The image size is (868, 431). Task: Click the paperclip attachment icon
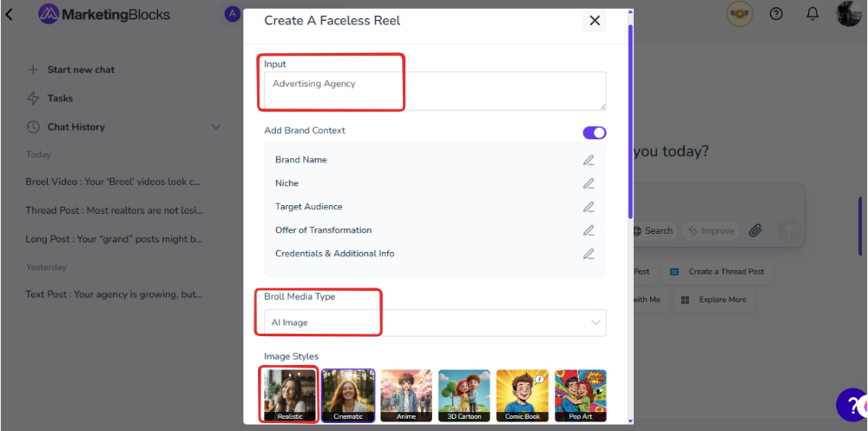pyautogui.click(x=755, y=230)
